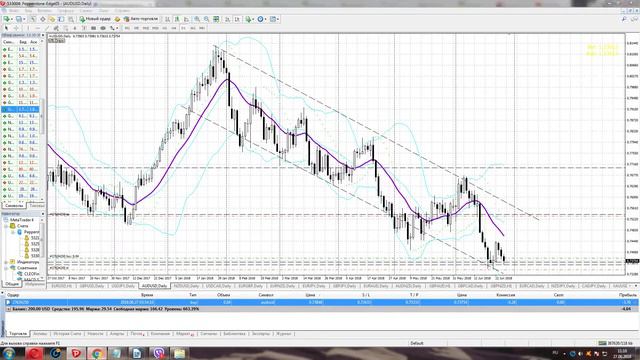Toggle chart shift icon

click(238, 19)
